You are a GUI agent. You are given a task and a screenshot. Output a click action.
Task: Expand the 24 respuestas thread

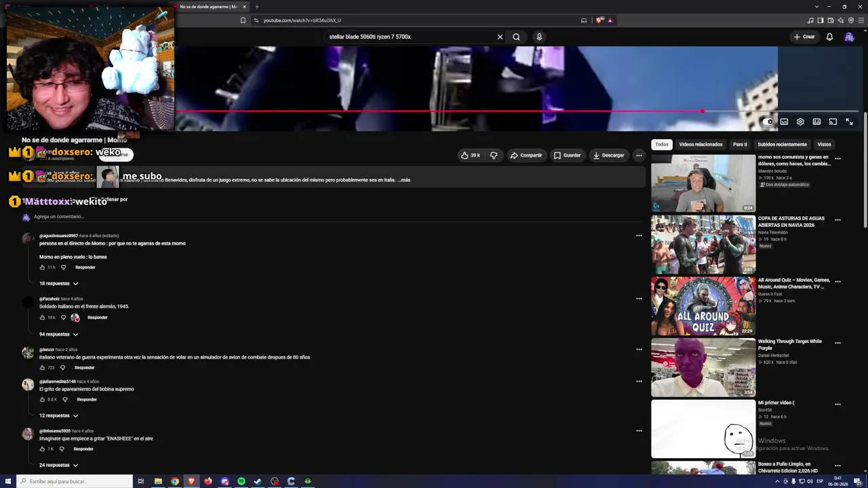click(x=58, y=465)
